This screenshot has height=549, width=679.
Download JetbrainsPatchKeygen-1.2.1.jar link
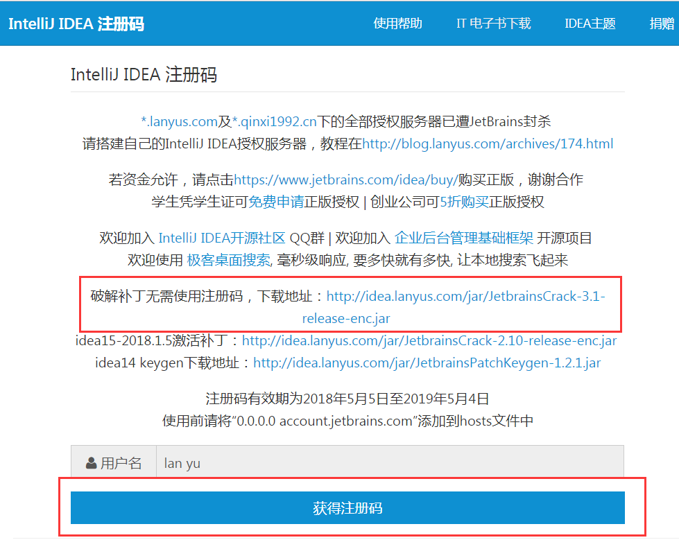(x=427, y=363)
